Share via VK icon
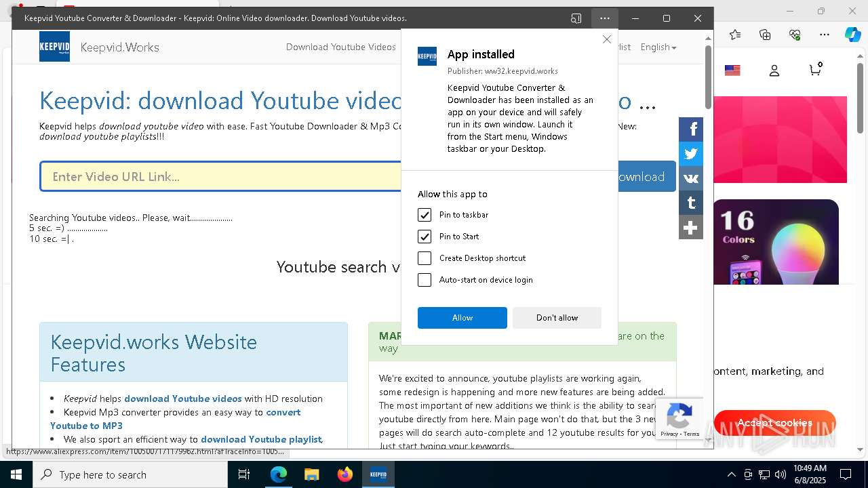Viewport: 868px width, 488px height. [691, 178]
